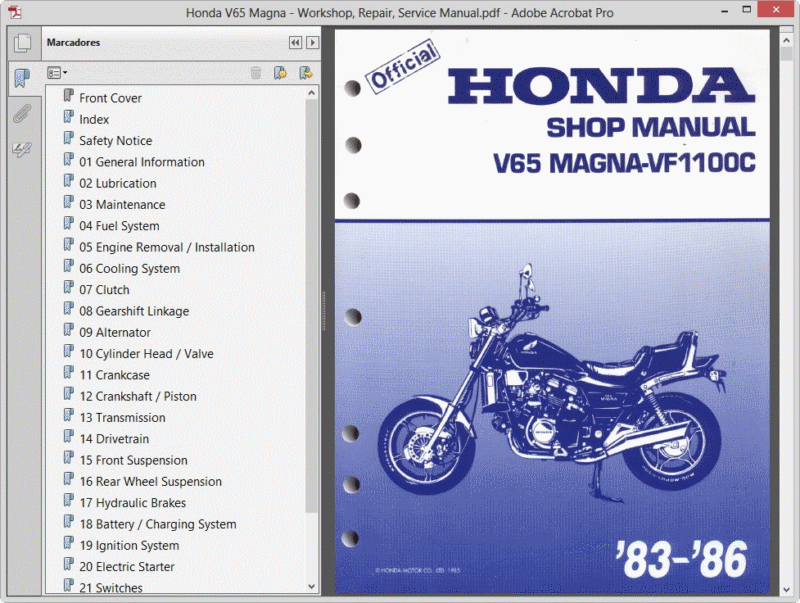The height and width of the screenshot is (603, 800).
Task: Click the bookmark icon beside 07 Clutch
Action: (68, 287)
